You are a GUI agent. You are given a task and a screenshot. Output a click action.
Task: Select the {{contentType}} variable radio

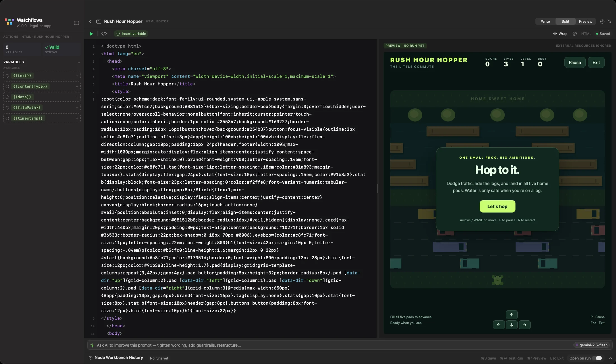(x=8, y=86)
